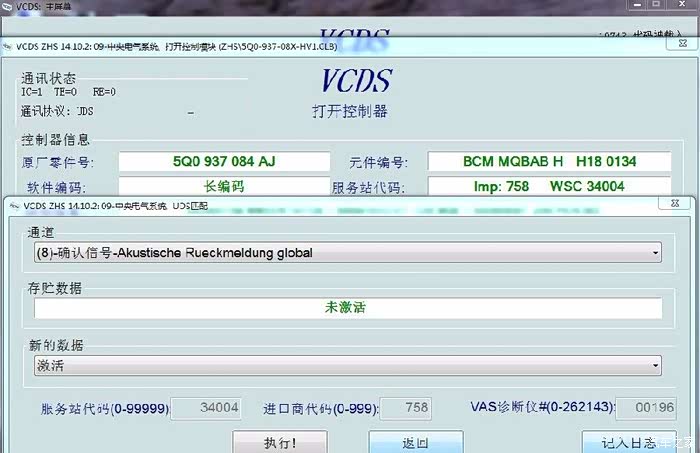Close the UDS匹配 adaptation dialog
Image resolution: width=700 pixels, height=453 pixels.
tap(675, 204)
